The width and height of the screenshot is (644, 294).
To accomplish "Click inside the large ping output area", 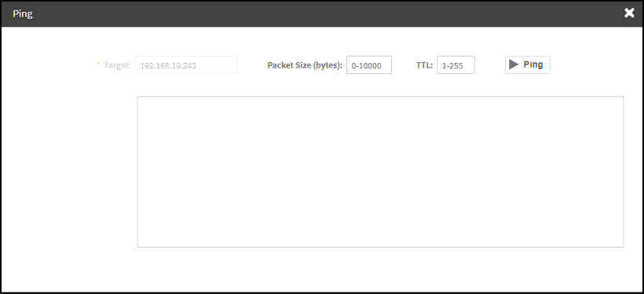I will pos(380,172).
